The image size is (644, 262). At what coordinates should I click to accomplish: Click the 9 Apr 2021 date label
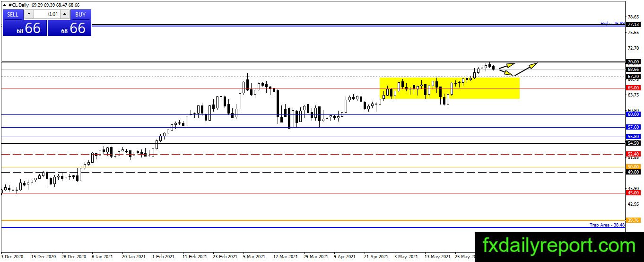point(345,257)
